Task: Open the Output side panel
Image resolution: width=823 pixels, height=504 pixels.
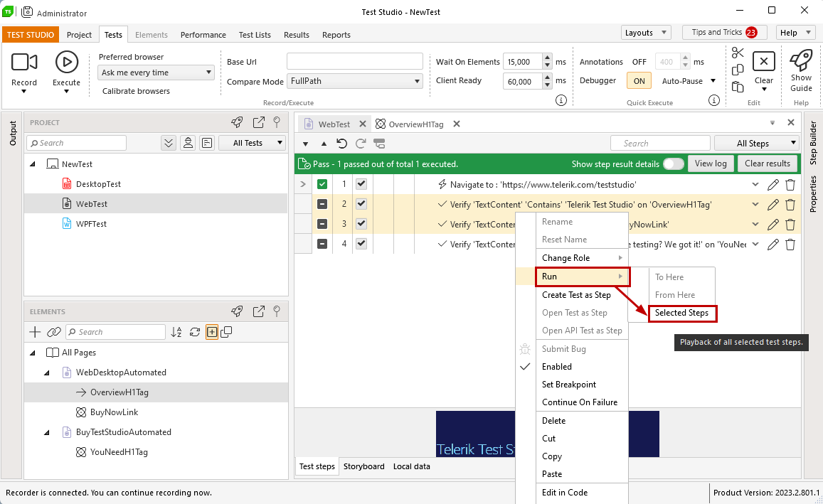Action: point(13,133)
